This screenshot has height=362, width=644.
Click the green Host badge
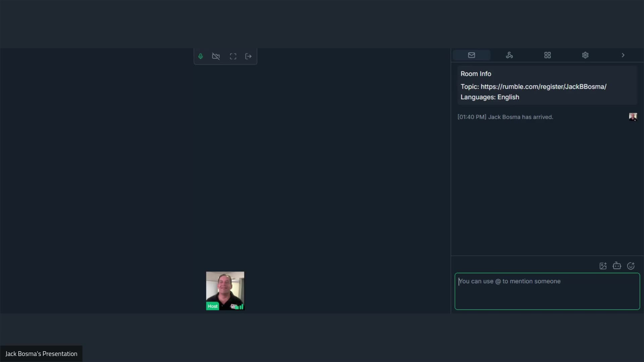212,306
